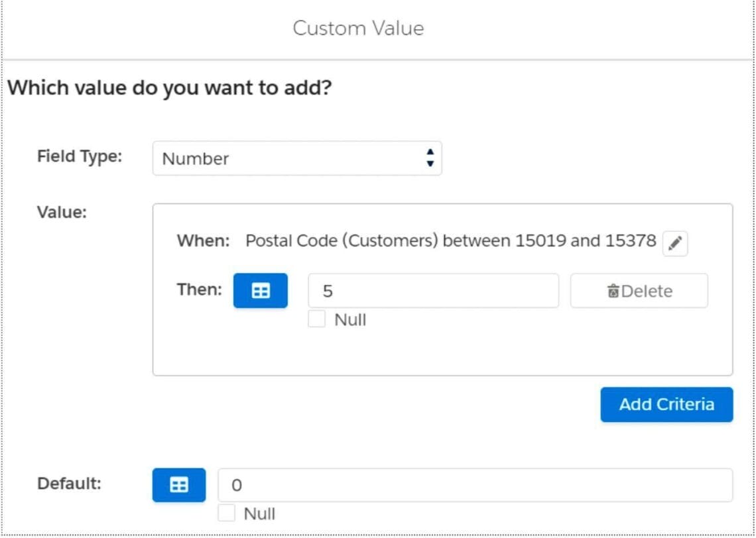Expand the Number field type selector
Screen dimensions: 756x538
point(296,158)
